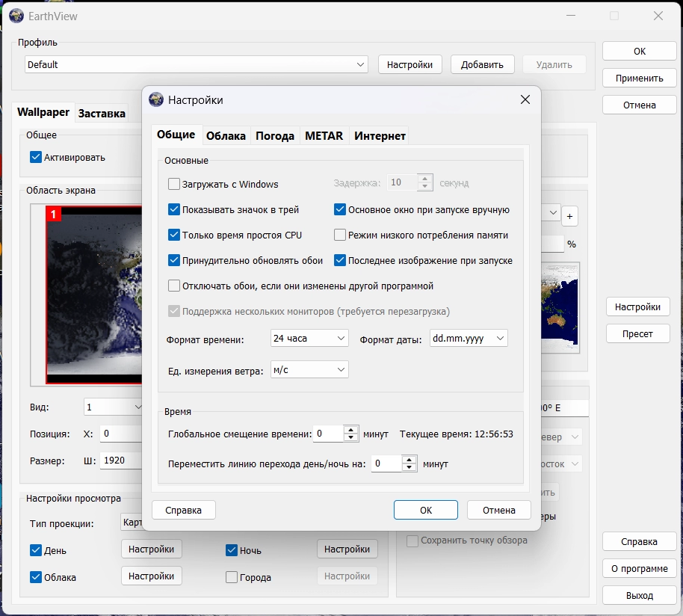Toggle Принудительно обновлять обои checkbox
This screenshot has height=616, width=683.
pos(174,260)
